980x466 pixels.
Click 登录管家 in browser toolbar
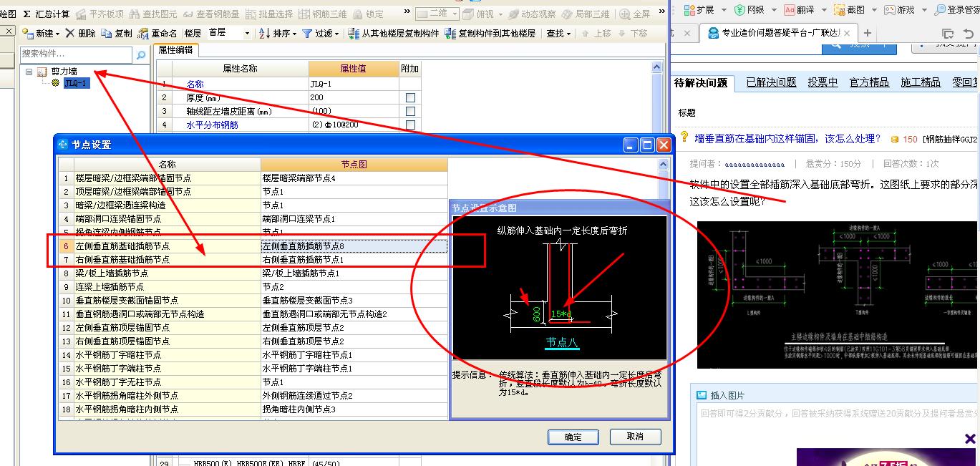coord(956,9)
